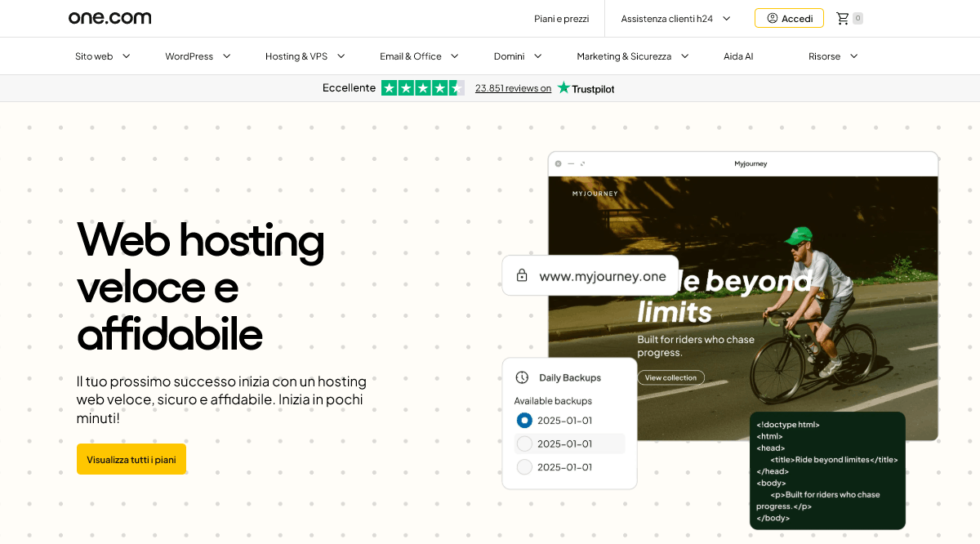
Task: Click the user icon inside the Accedi button
Action: 771,17
